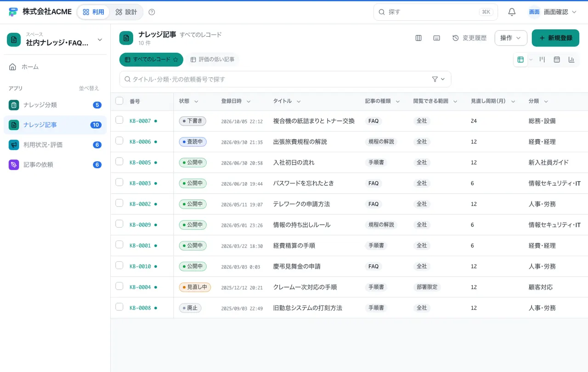Open the 画面確認 user menu
The width and height of the screenshot is (588, 372).
553,12
